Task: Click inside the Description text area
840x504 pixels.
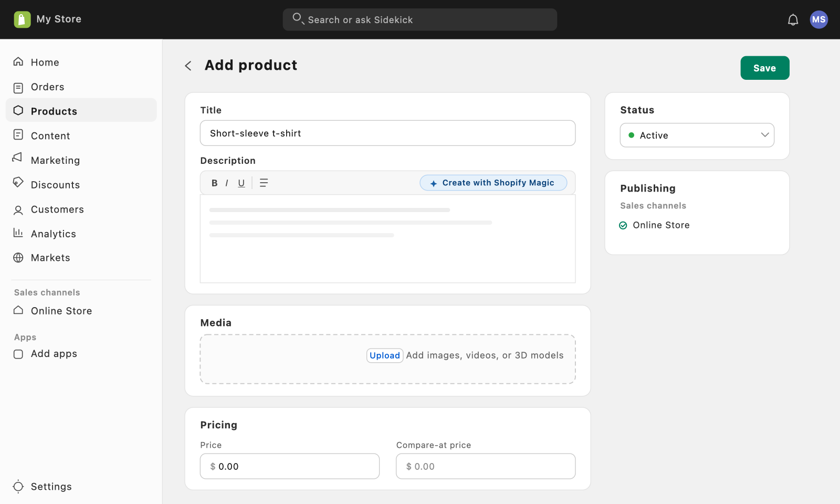Action: [387, 239]
